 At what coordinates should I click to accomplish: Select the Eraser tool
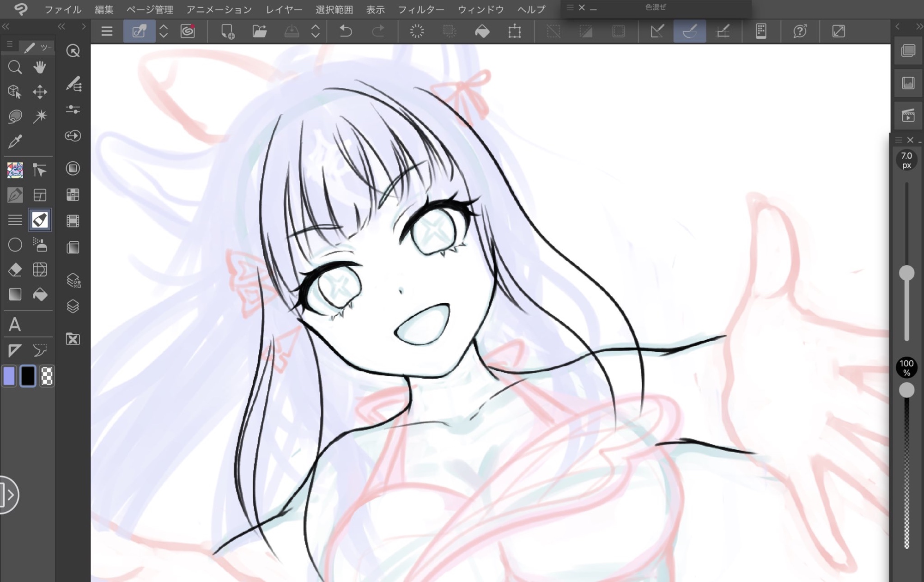15,270
